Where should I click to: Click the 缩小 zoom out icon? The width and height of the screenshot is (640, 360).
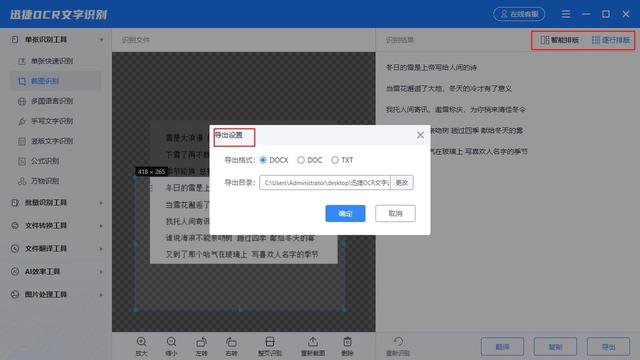171,342
